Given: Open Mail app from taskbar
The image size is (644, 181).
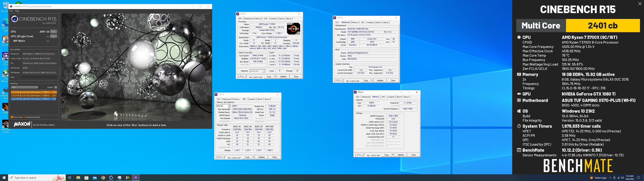Looking at the screenshot, I should (95, 178).
